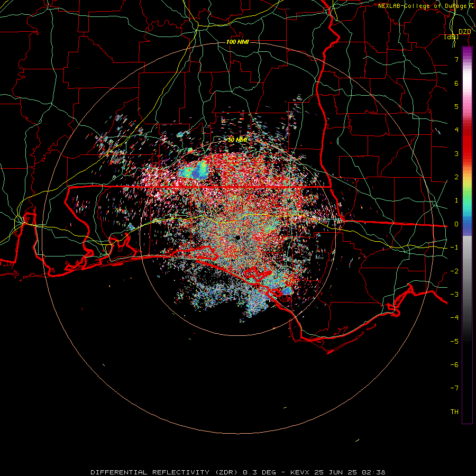Click the -4 value on the scale

(x=454, y=318)
